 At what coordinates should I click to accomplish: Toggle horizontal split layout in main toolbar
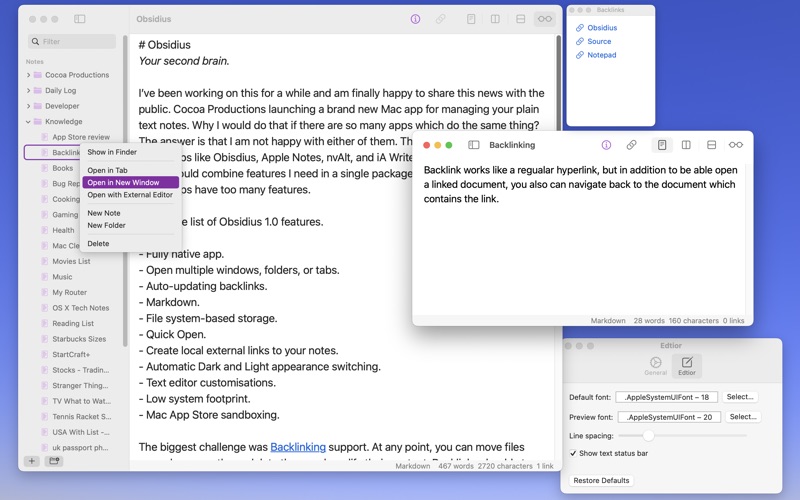(520, 19)
